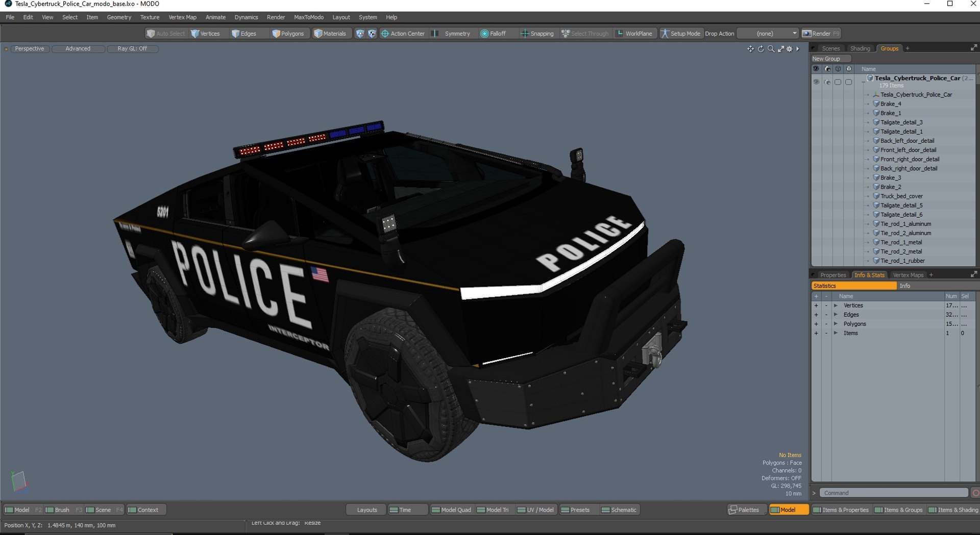Expand Info & Stats panel maximize icon

click(973, 274)
